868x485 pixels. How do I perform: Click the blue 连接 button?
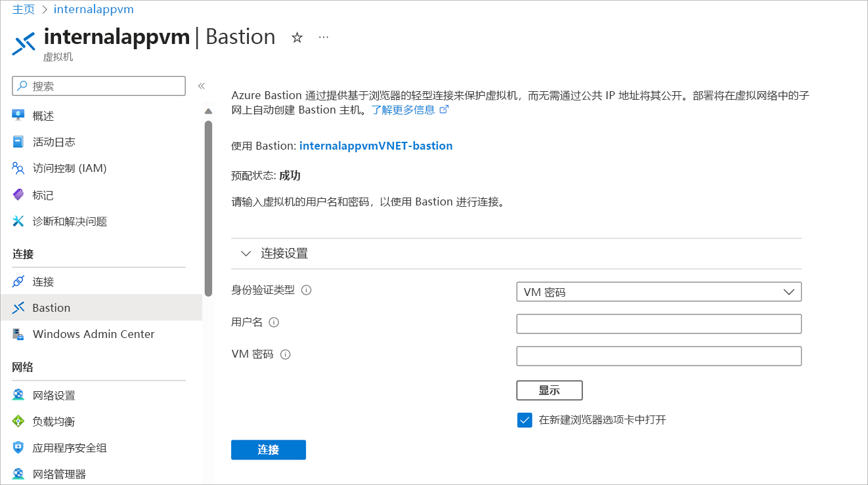coord(269,450)
